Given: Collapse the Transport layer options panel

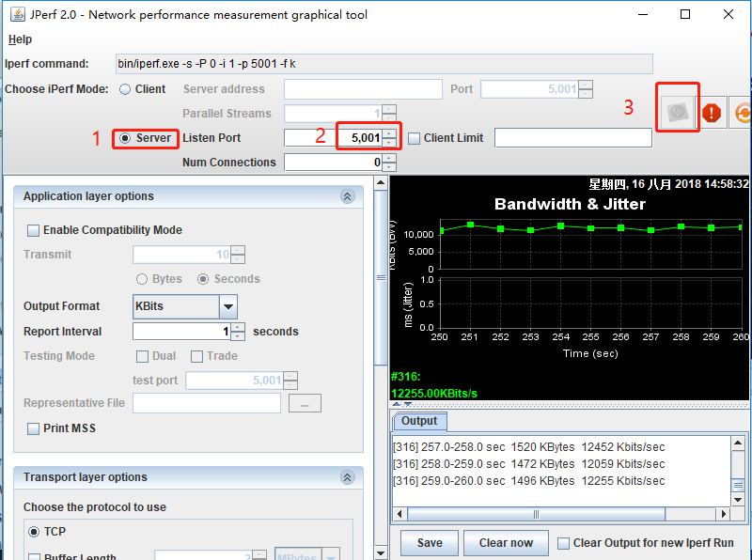Looking at the screenshot, I should [347, 477].
